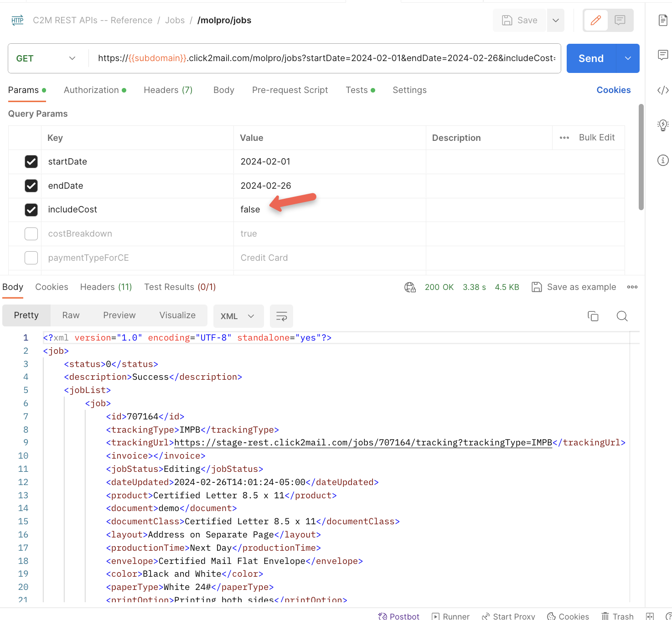Click the params panel vertical scrollbar
Image resolution: width=672 pixels, height=620 pixels.
641,157
